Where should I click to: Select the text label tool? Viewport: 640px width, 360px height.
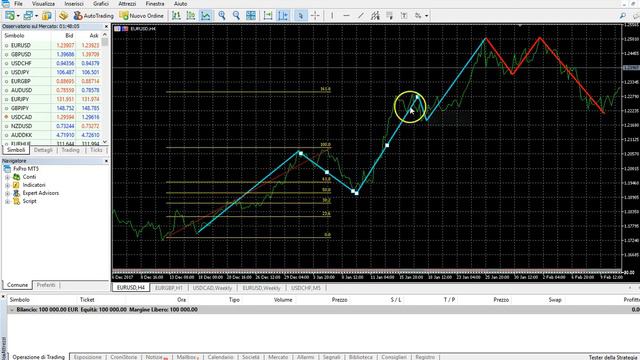pyautogui.click(x=404, y=16)
